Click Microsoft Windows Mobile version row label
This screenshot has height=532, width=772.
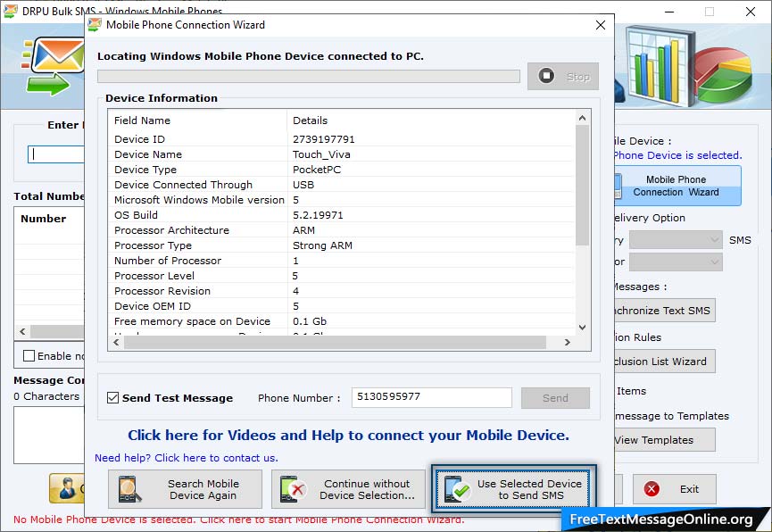pos(199,201)
